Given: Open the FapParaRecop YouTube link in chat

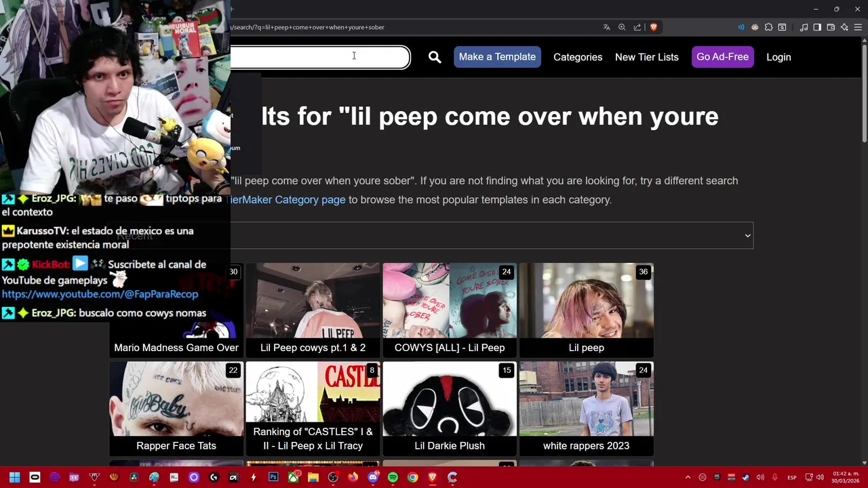Looking at the screenshot, I should tap(100, 294).
